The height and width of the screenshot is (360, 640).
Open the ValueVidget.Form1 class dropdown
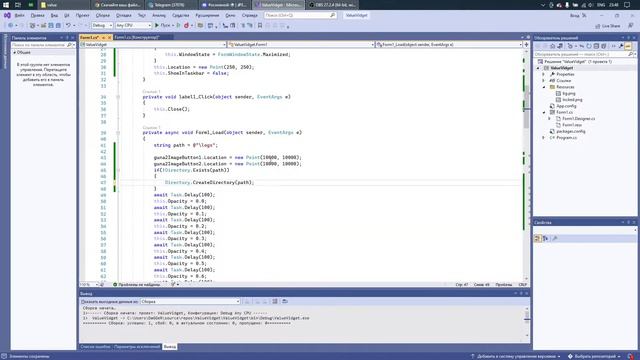301,44
